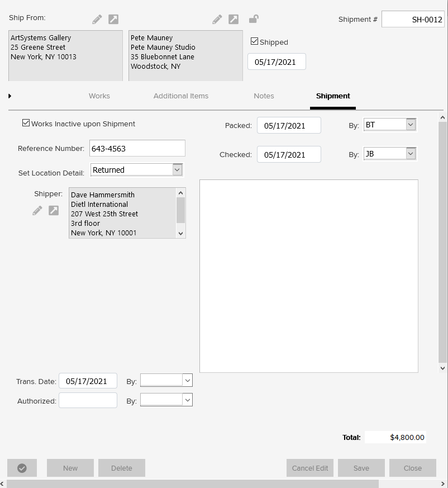Toggle Works Inactive upon Shipment checkbox

[26, 123]
